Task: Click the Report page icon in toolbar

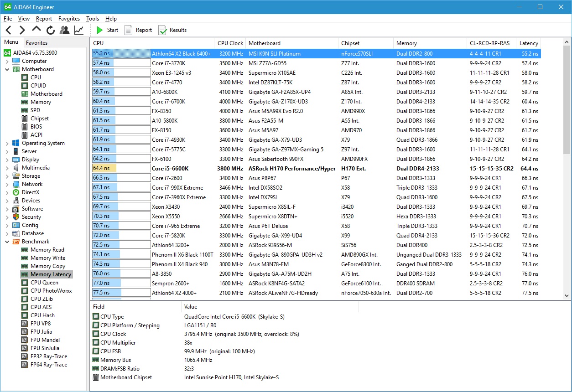Action: 129,30
